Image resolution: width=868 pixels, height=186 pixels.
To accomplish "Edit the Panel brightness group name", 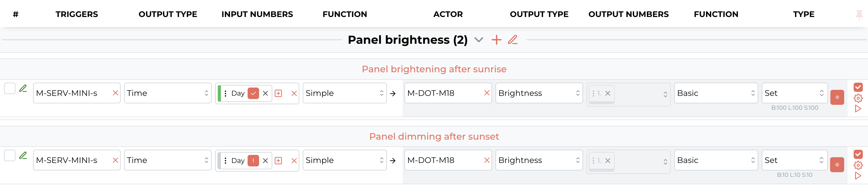I will [x=512, y=40].
